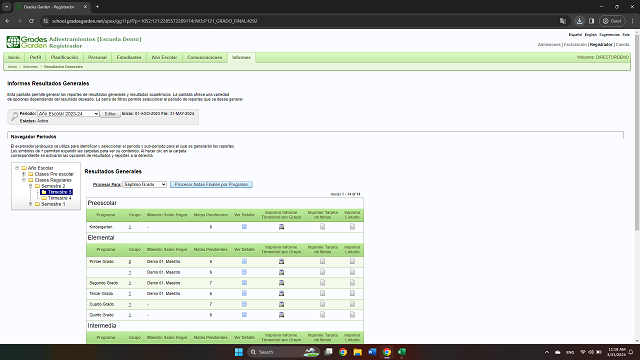640x360 pixels.
Task: Reload the page with browser refresh
Action: pos(31,21)
